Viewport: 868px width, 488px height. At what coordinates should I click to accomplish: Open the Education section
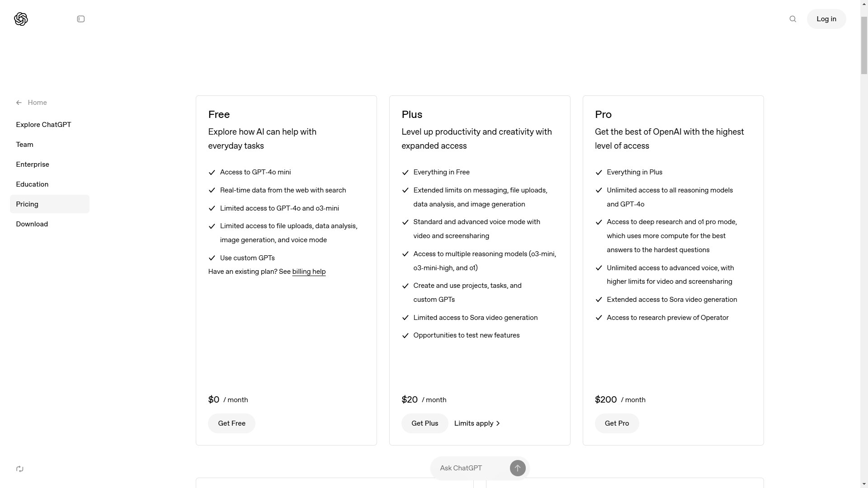(32, 184)
